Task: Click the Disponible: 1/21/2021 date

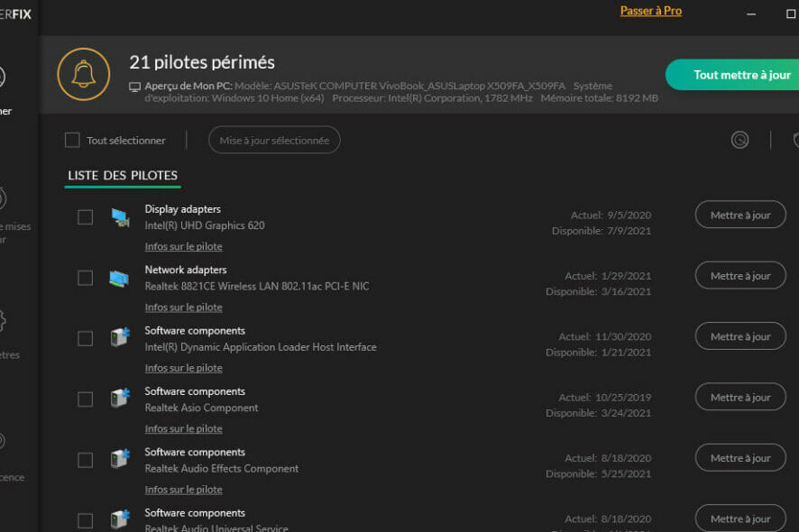Action: (598, 353)
